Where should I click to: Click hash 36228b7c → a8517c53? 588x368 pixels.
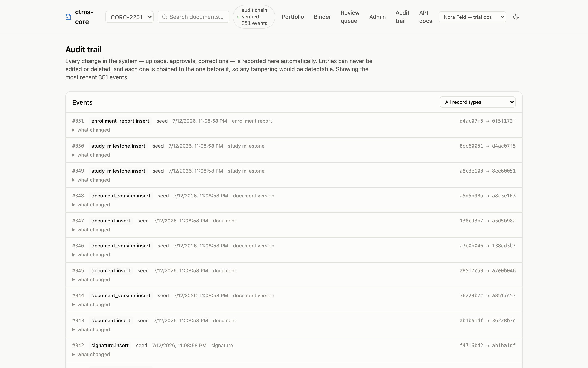click(487, 296)
